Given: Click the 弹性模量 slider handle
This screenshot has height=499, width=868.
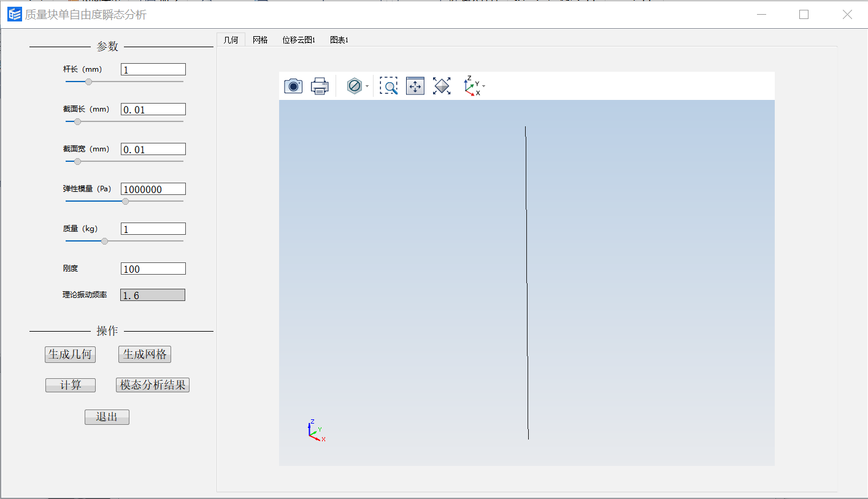Looking at the screenshot, I should (126, 201).
